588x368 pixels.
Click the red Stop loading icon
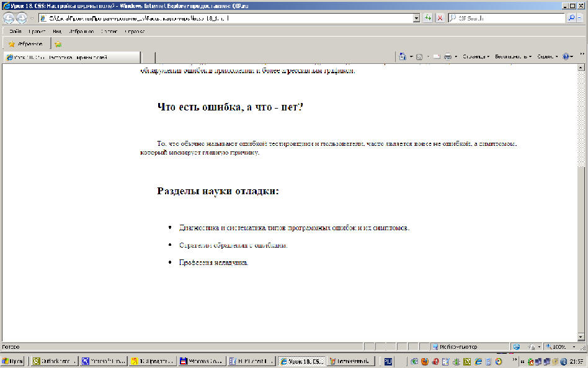click(x=440, y=19)
